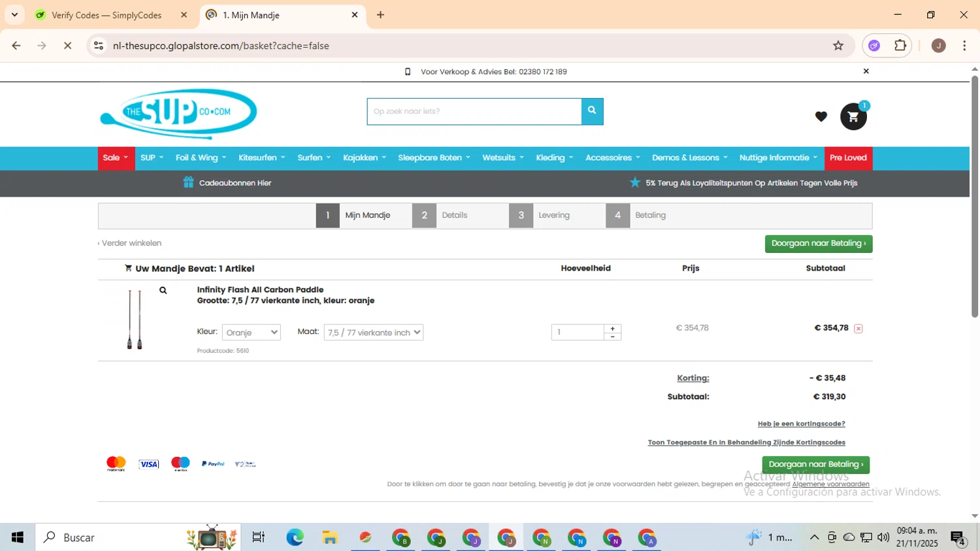Click The SUP Co logo

tap(178, 114)
